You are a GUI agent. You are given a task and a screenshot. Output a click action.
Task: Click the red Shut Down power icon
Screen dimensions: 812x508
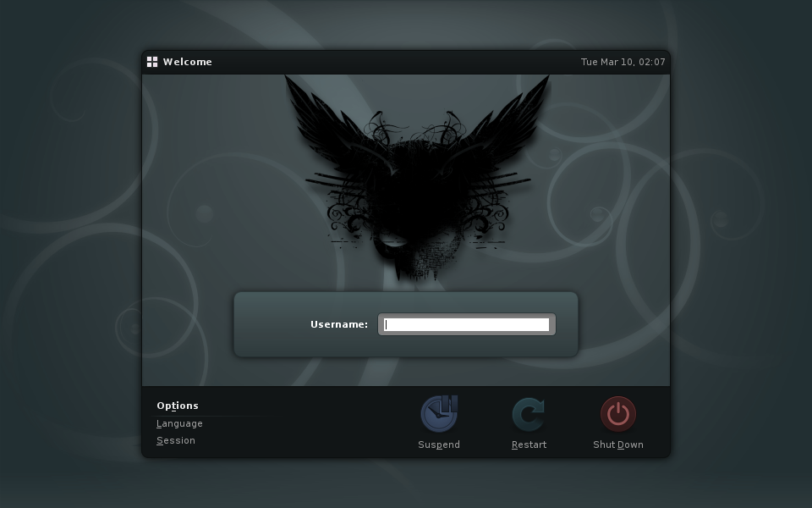pyautogui.click(x=617, y=414)
